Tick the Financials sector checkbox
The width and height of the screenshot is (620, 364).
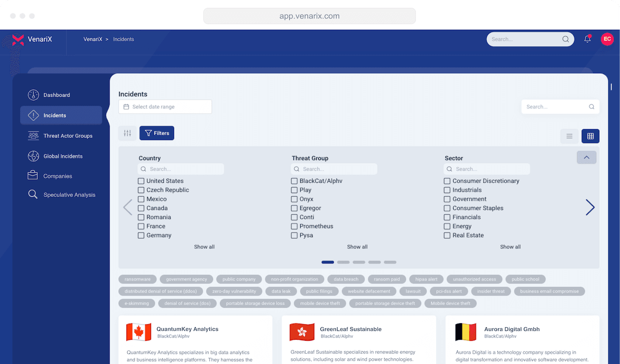[447, 217]
